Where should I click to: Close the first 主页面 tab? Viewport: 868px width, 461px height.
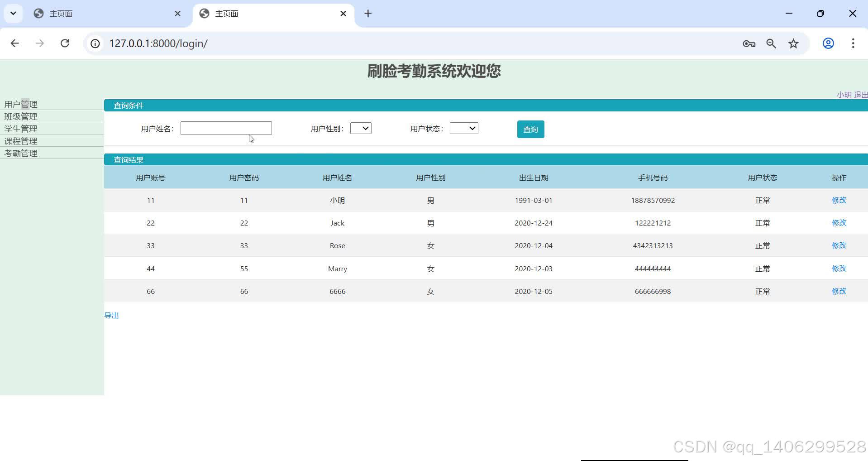178,14
